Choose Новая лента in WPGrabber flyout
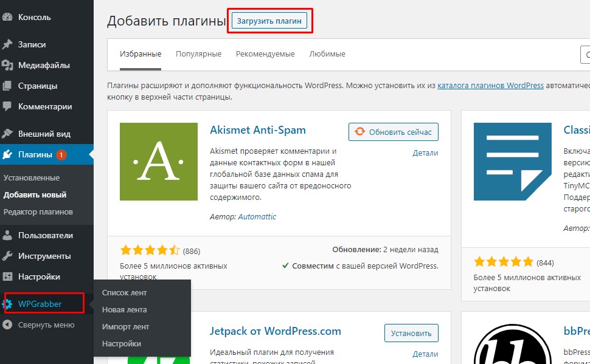This screenshot has width=590, height=364. click(125, 309)
